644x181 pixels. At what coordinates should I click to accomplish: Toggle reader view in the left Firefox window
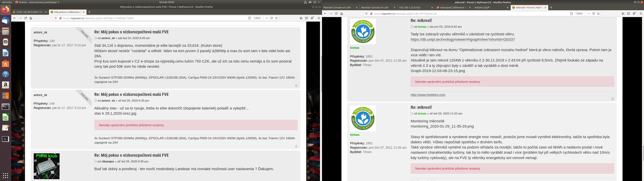pyautogui.click(x=250, y=18)
